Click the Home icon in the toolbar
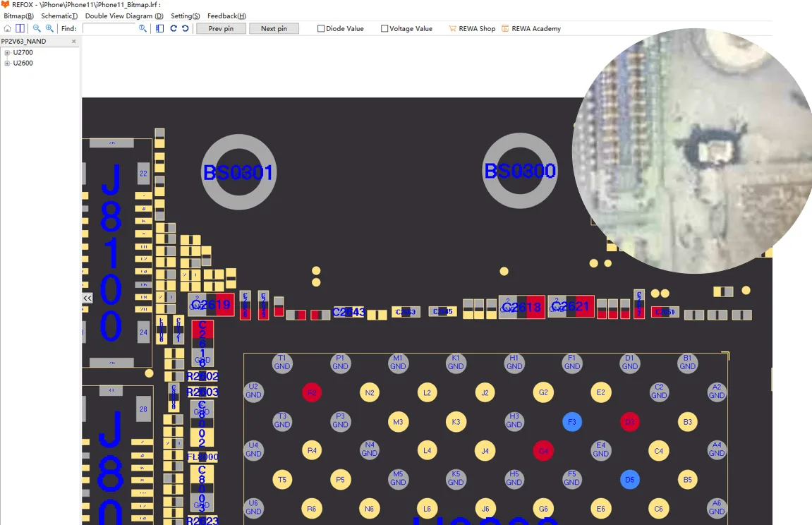The height and width of the screenshot is (525, 812). [x=7, y=28]
